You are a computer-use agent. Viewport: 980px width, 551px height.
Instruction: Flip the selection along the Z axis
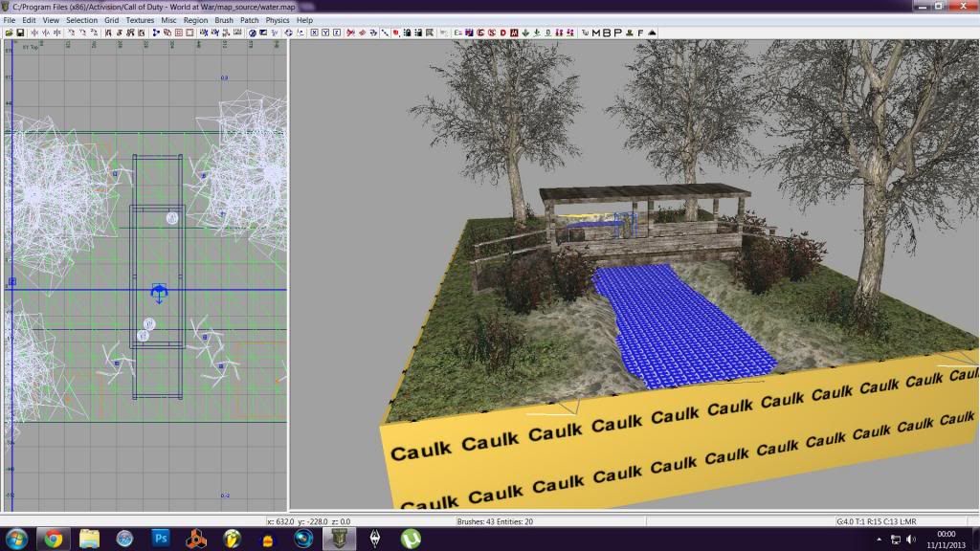tap(56, 33)
